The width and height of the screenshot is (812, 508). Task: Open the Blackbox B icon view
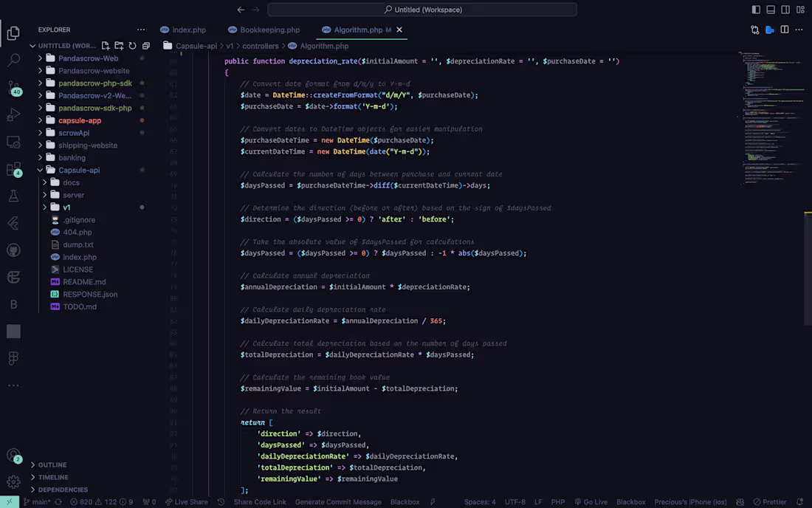click(x=13, y=304)
